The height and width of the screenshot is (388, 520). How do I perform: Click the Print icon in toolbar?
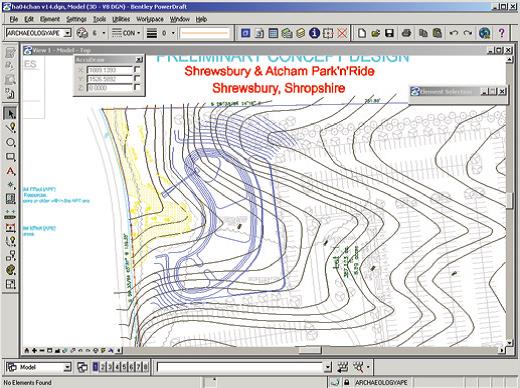point(406,33)
